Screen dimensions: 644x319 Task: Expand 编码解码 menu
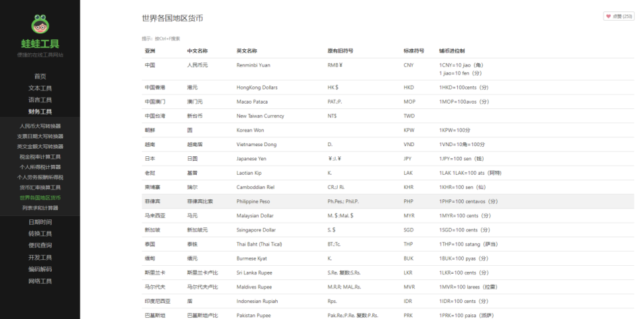(41, 269)
